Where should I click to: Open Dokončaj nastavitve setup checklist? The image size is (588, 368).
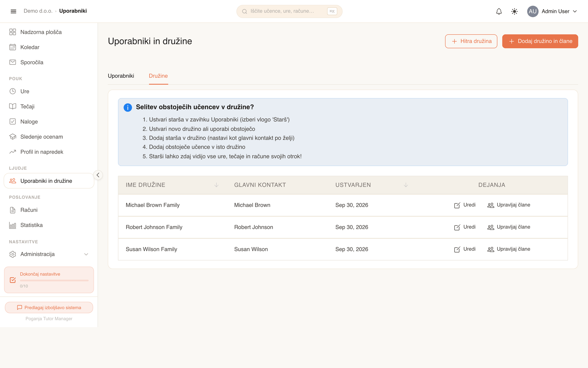[49, 280]
